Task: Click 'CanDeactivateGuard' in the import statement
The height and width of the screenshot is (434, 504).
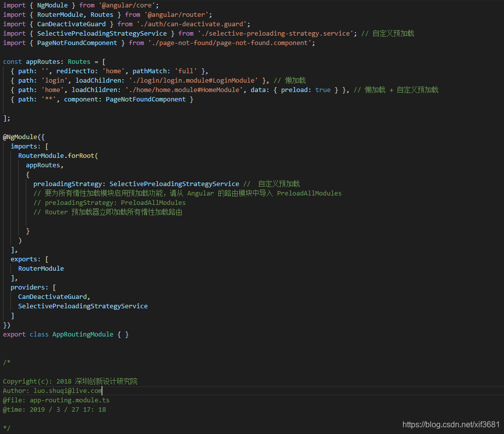Action: [x=71, y=24]
